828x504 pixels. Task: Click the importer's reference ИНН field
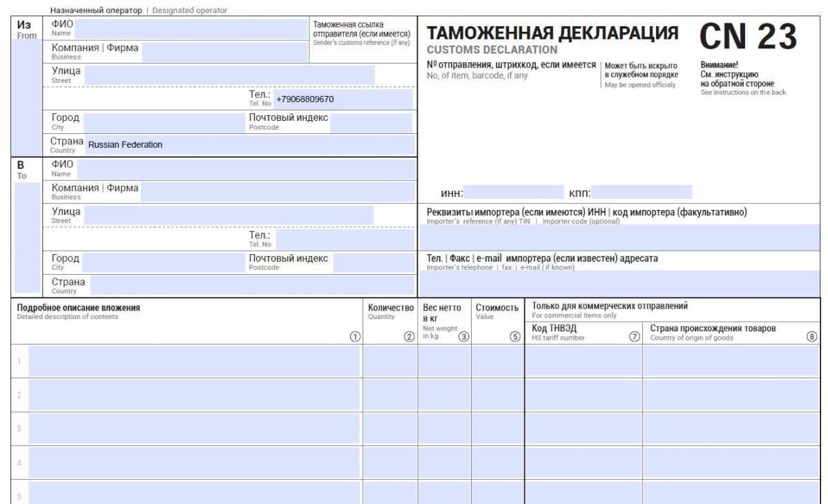(619, 238)
